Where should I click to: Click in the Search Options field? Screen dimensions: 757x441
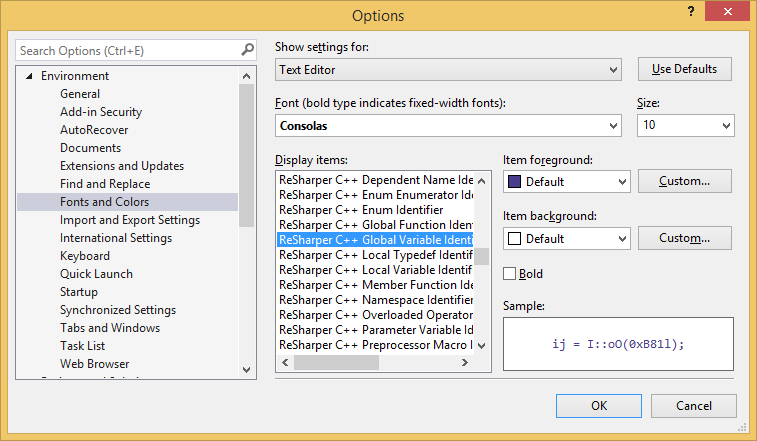point(125,50)
